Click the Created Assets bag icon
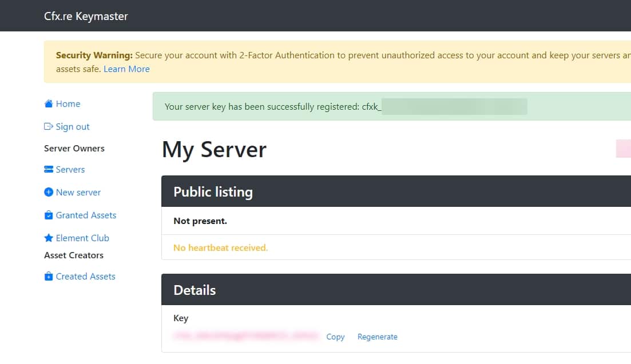The width and height of the screenshot is (631, 364). coord(49,277)
